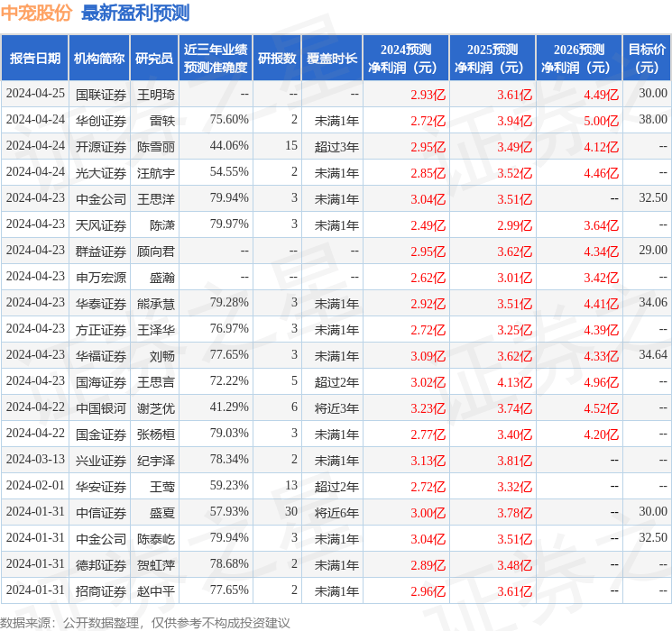Click the 75.60% accuracy value
The width and height of the screenshot is (672, 631).
point(229,120)
